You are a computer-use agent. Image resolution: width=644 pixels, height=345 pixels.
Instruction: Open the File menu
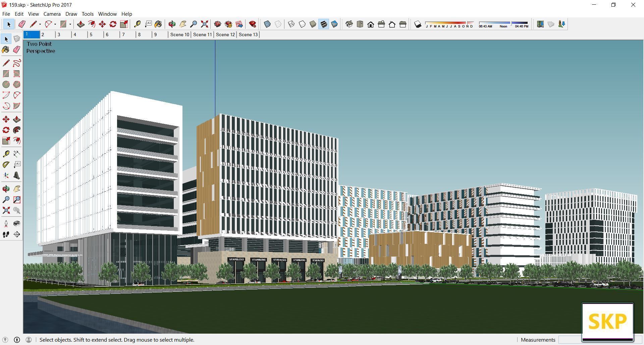[6, 14]
